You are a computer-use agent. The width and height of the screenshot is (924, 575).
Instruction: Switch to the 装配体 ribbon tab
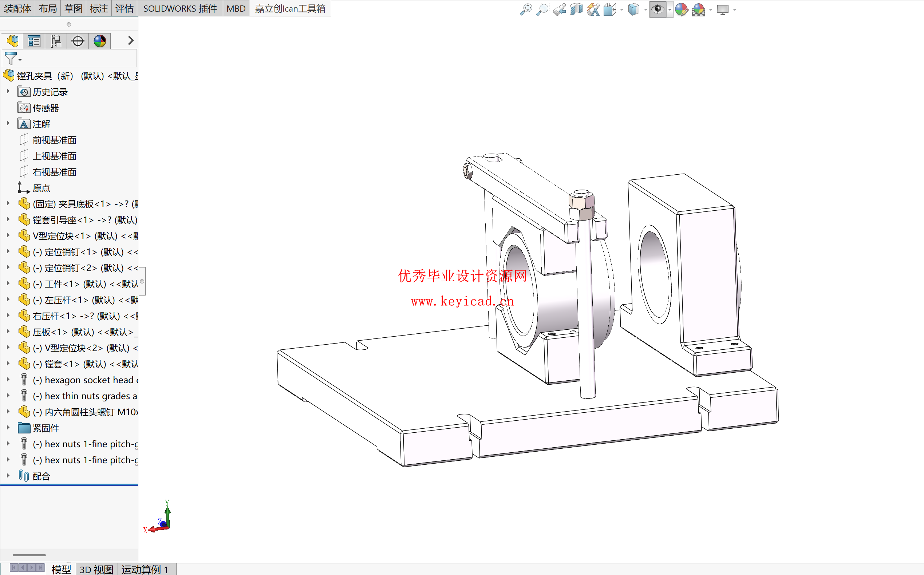coord(17,8)
